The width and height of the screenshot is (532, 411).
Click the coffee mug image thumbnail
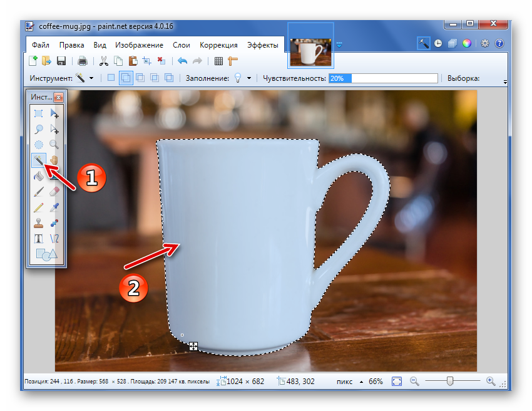[311, 52]
